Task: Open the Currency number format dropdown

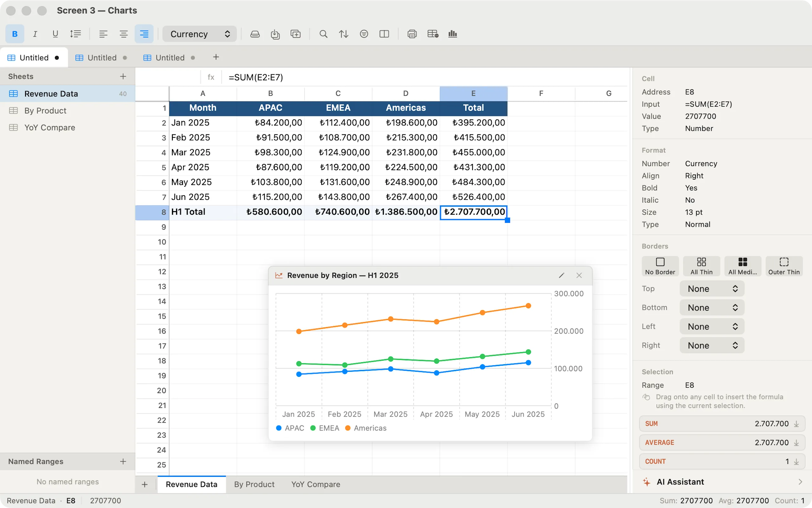Action: coord(200,34)
